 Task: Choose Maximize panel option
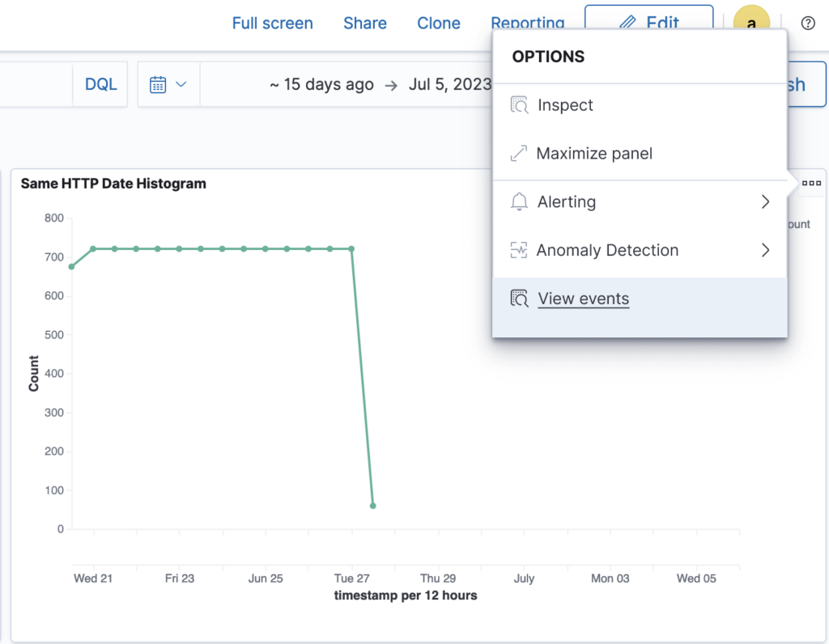click(x=640, y=153)
